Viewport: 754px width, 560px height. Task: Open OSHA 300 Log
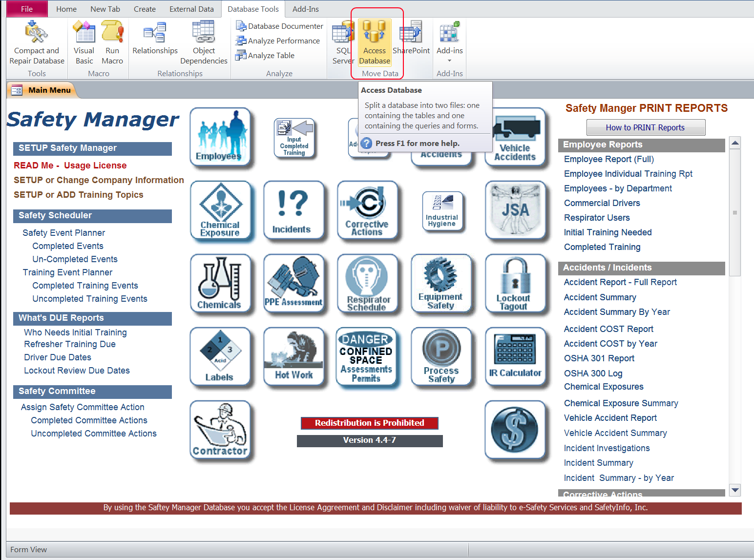(593, 373)
